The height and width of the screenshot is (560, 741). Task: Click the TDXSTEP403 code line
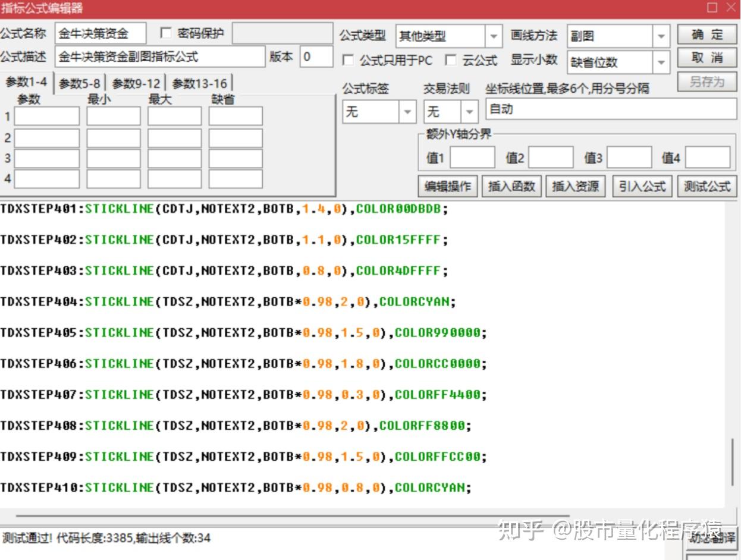coord(225,271)
